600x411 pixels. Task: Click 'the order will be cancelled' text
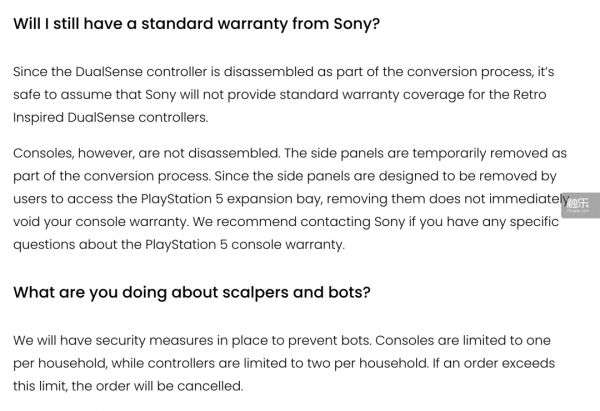tap(158, 385)
